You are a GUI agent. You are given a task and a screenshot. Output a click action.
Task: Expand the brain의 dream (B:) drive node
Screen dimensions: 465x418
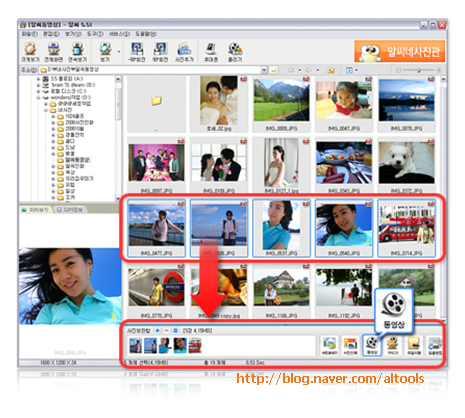click(x=38, y=85)
